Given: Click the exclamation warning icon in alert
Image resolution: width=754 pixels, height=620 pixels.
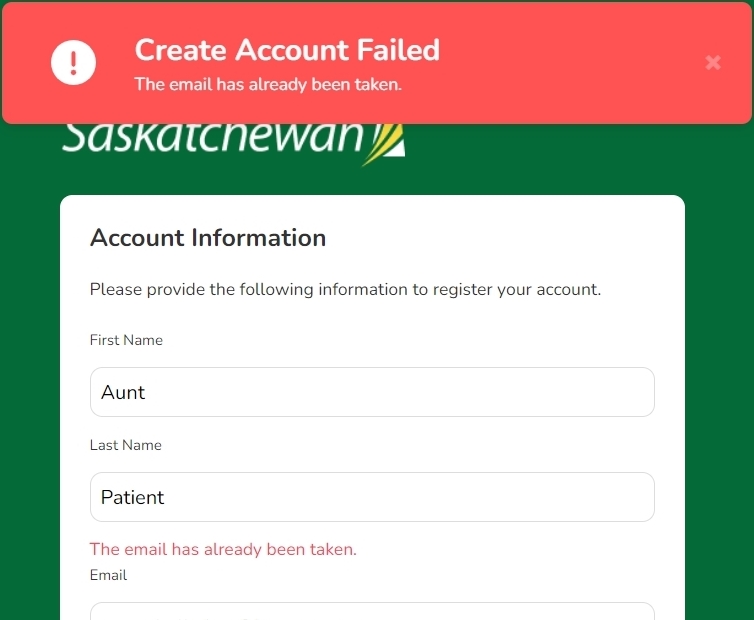Looking at the screenshot, I should [x=73, y=63].
